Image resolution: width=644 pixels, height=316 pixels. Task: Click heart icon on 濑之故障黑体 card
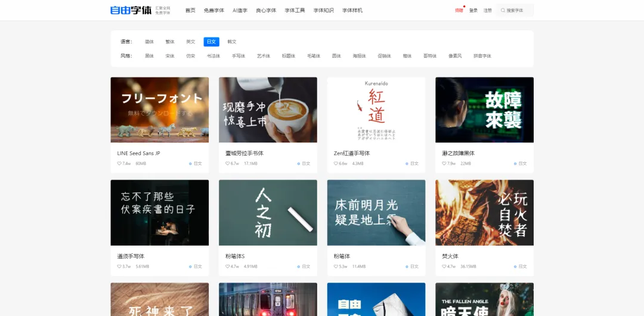click(x=444, y=163)
